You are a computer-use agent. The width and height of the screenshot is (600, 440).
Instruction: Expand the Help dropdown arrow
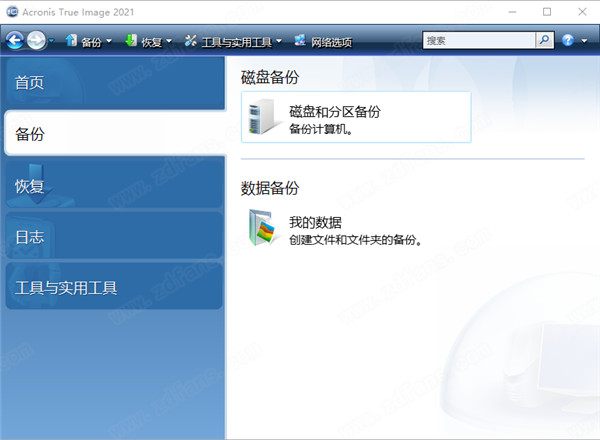584,41
